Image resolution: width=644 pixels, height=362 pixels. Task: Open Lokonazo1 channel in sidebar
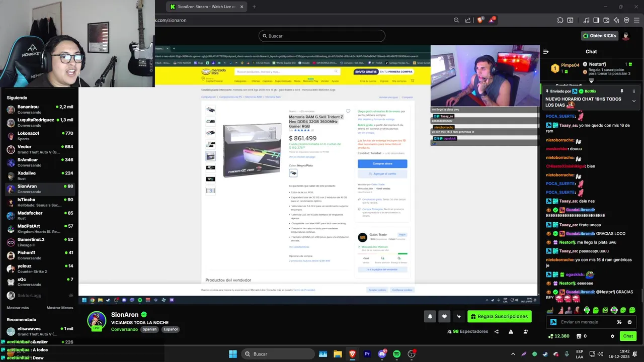(x=40, y=136)
